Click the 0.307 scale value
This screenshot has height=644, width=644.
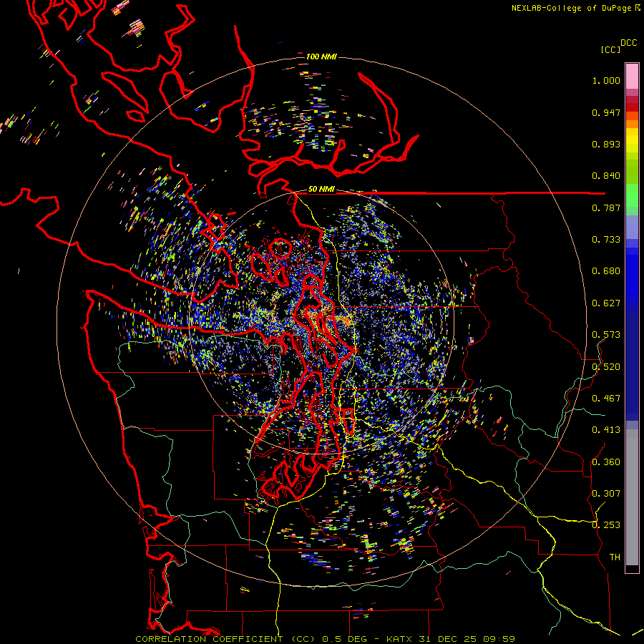(606, 494)
